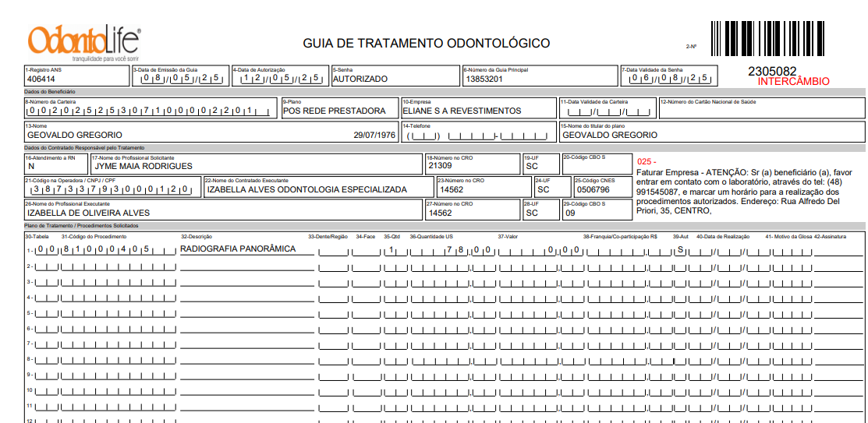The height and width of the screenshot is (423, 868).
Task: Click the Nome do titular do plano field
Action: [x=711, y=132]
